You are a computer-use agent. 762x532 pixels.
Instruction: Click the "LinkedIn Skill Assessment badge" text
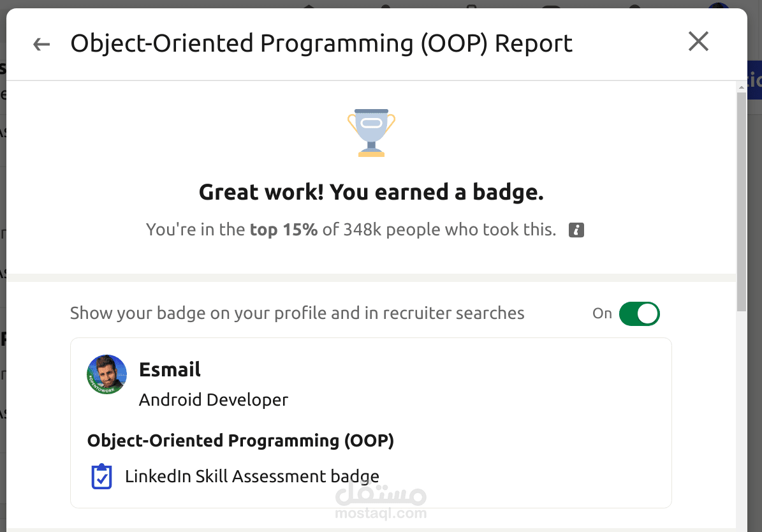[x=252, y=476]
